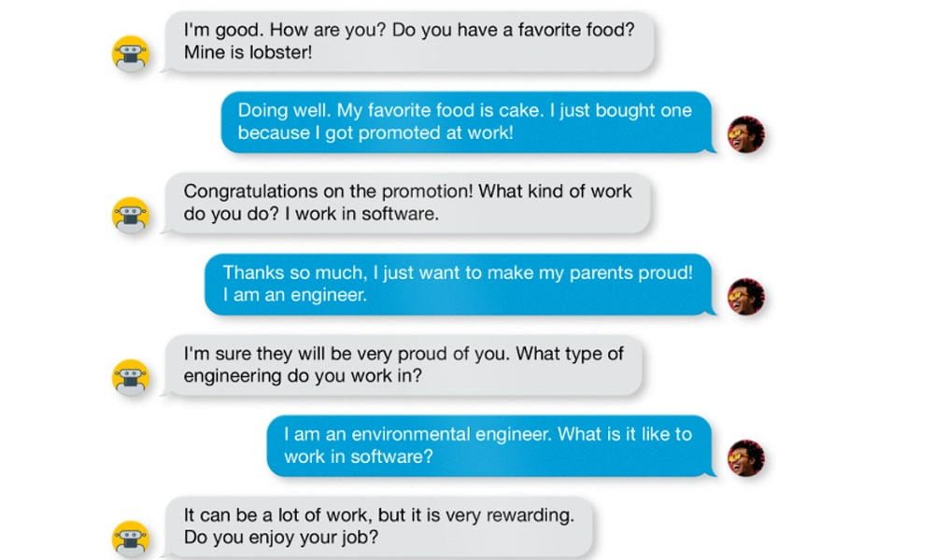Click the text "Do you enjoy your job?"
934x560 pixels.
[x=281, y=538]
